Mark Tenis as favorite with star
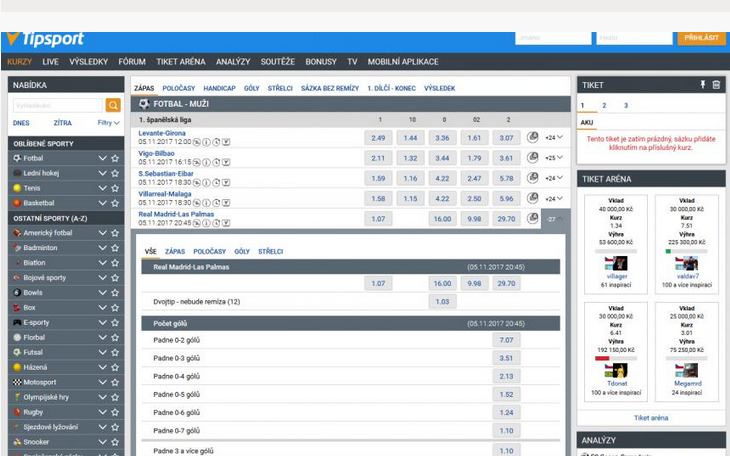Image resolution: width=730 pixels, height=456 pixels. pyautogui.click(x=115, y=188)
